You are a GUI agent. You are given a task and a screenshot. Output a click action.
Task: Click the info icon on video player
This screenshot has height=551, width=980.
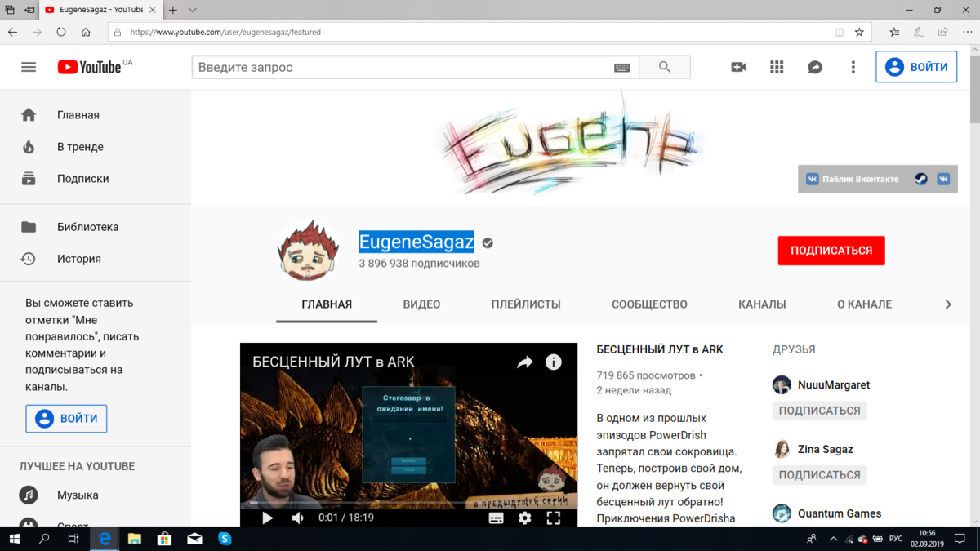coord(554,362)
